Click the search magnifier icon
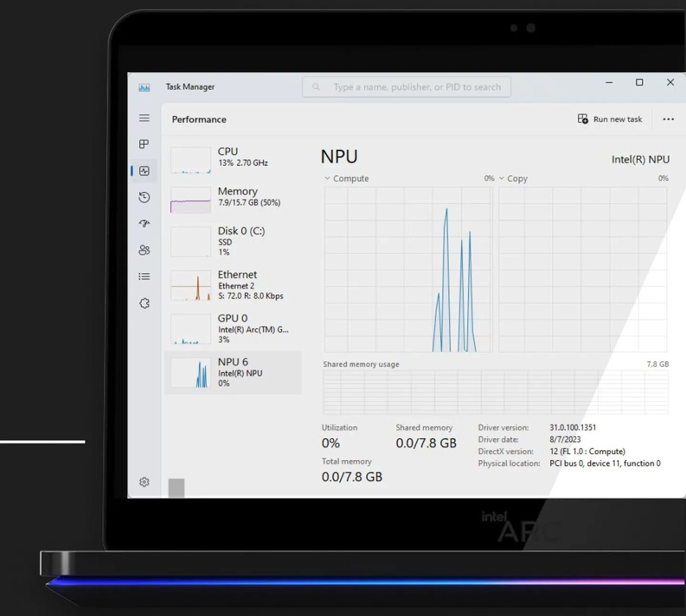The height and width of the screenshot is (616, 686). pos(316,87)
